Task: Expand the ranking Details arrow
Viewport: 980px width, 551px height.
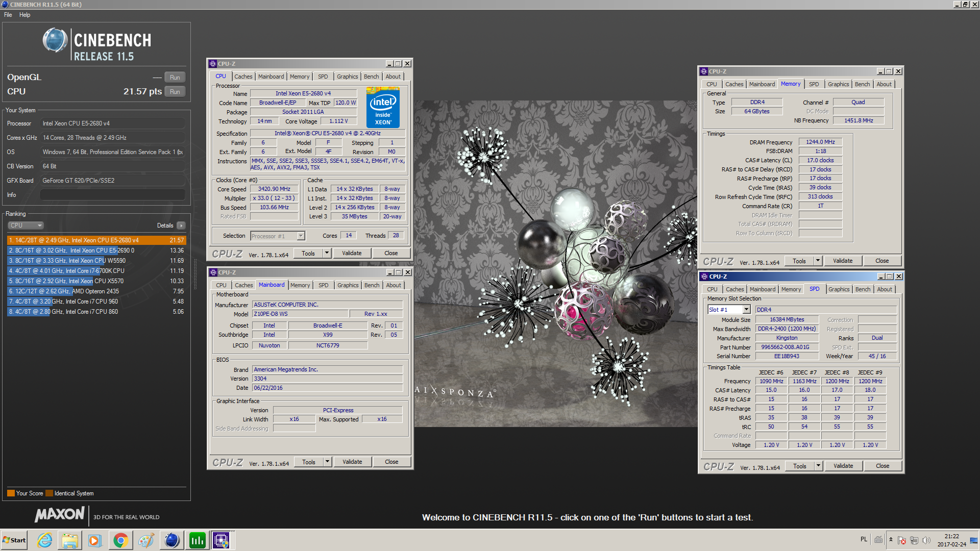Action: (x=181, y=226)
